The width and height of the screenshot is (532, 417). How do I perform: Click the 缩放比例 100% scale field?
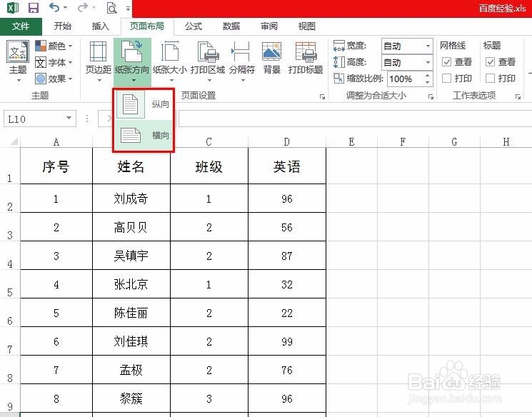click(x=405, y=79)
